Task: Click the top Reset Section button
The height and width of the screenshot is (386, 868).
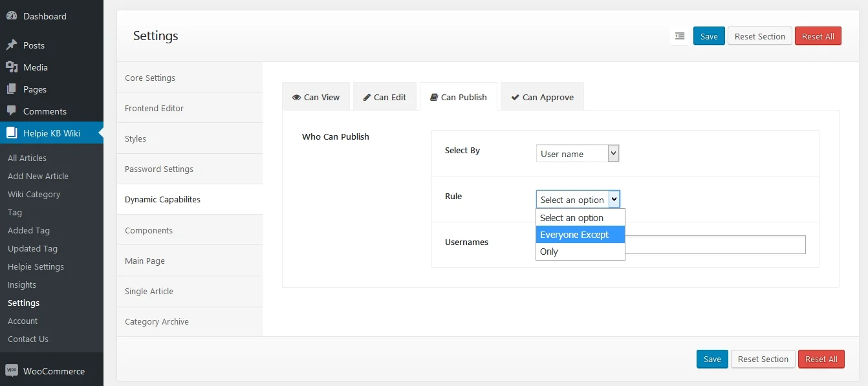Action: (x=760, y=36)
